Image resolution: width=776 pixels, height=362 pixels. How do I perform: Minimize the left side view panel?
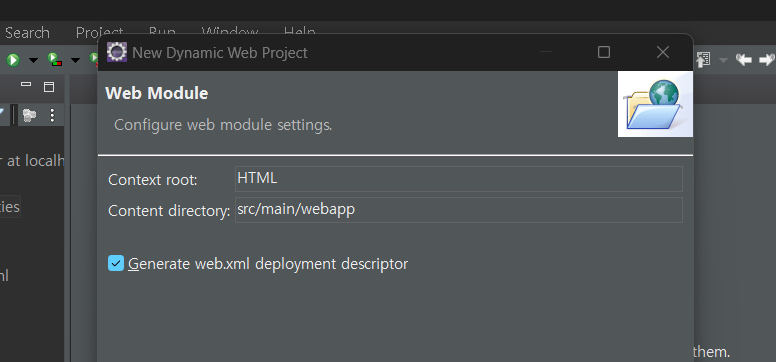[26, 85]
